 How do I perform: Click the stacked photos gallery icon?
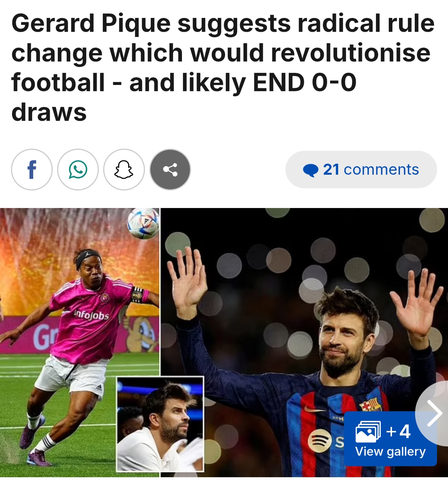(x=368, y=431)
